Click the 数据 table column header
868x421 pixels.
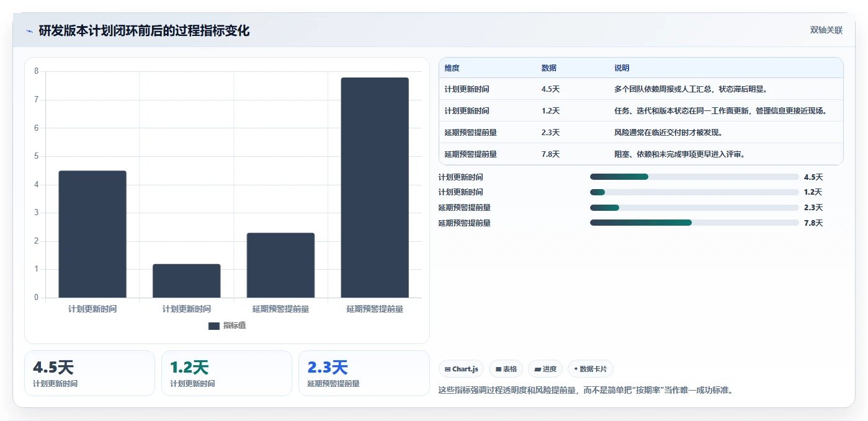pos(549,68)
